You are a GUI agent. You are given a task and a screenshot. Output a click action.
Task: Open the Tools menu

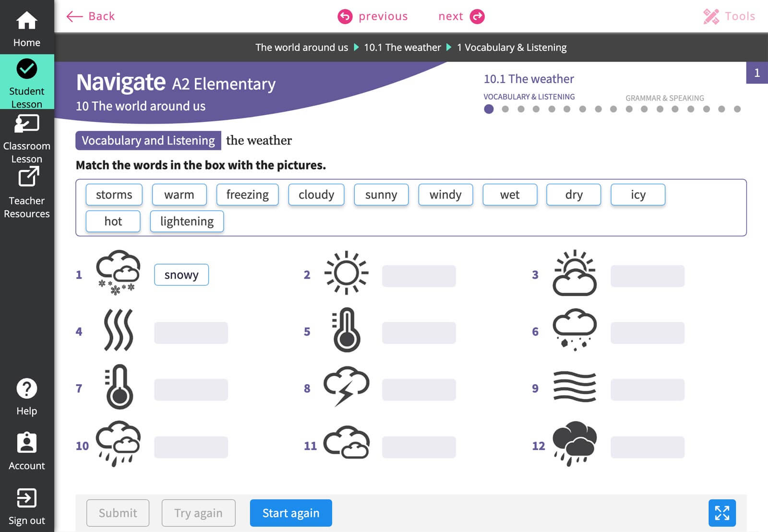(729, 16)
